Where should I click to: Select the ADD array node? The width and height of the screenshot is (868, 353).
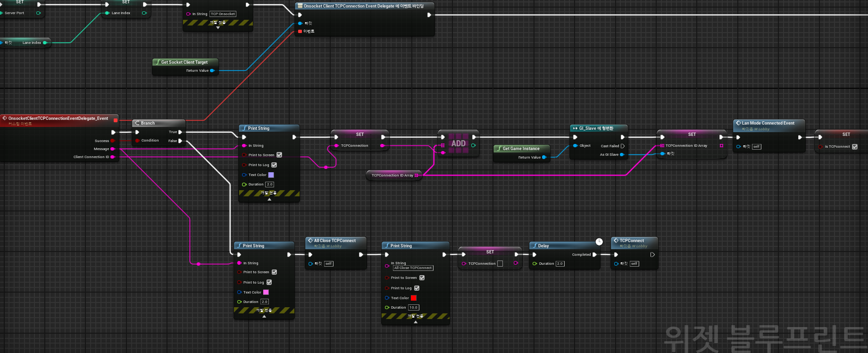[x=458, y=143]
